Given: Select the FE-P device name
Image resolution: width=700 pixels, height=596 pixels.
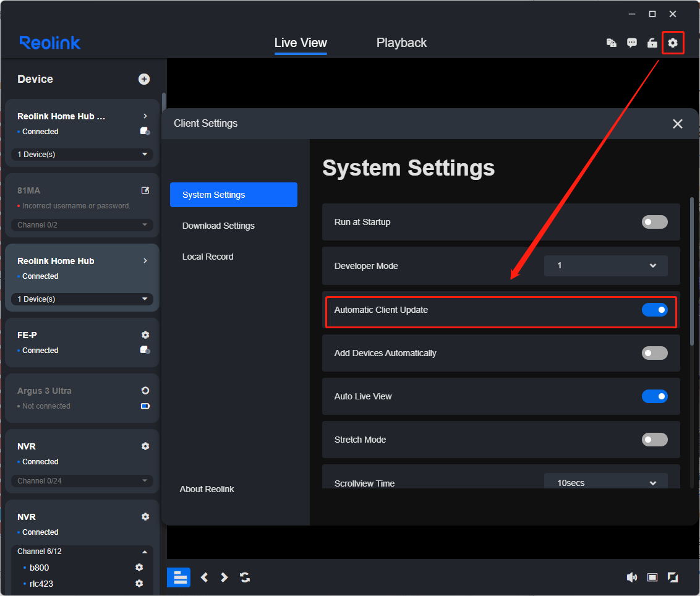Looking at the screenshot, I should (27, 335).
